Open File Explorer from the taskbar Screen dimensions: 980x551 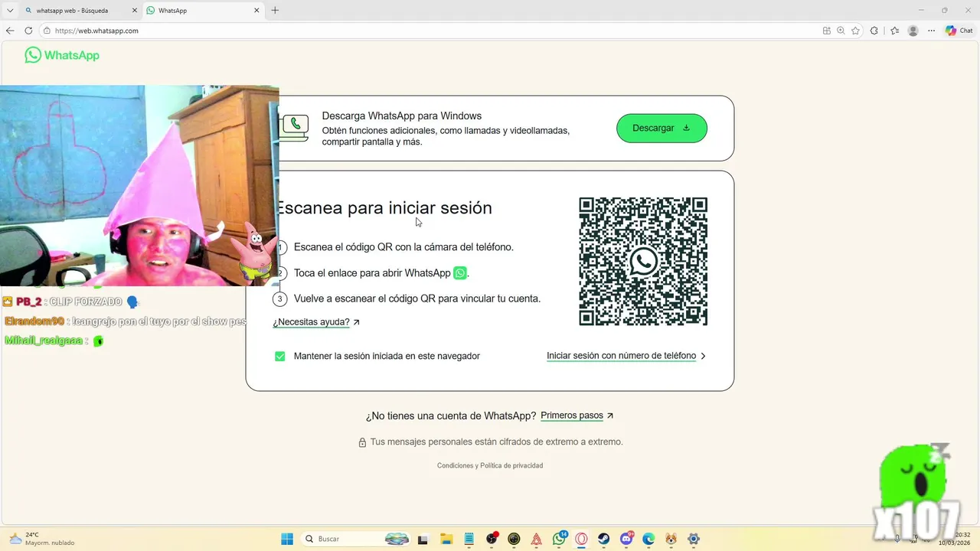click(446, 539)
